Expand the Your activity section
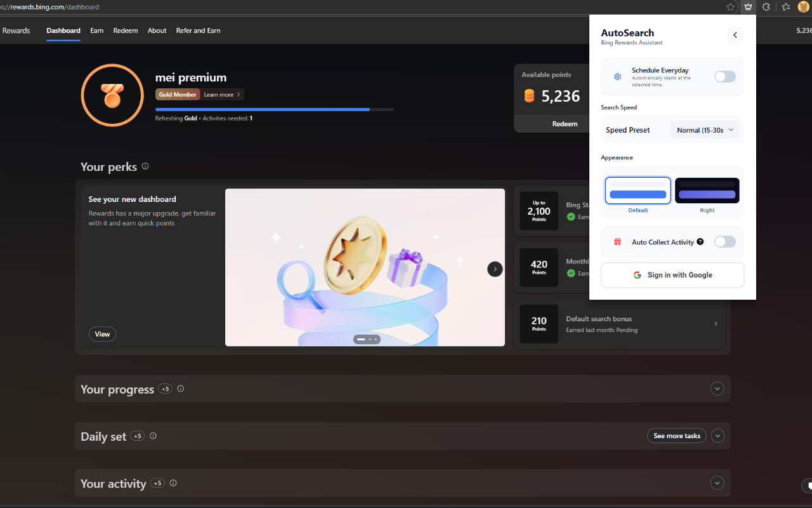Viewport: 812px width, 508px height. [x=717, y=483]
